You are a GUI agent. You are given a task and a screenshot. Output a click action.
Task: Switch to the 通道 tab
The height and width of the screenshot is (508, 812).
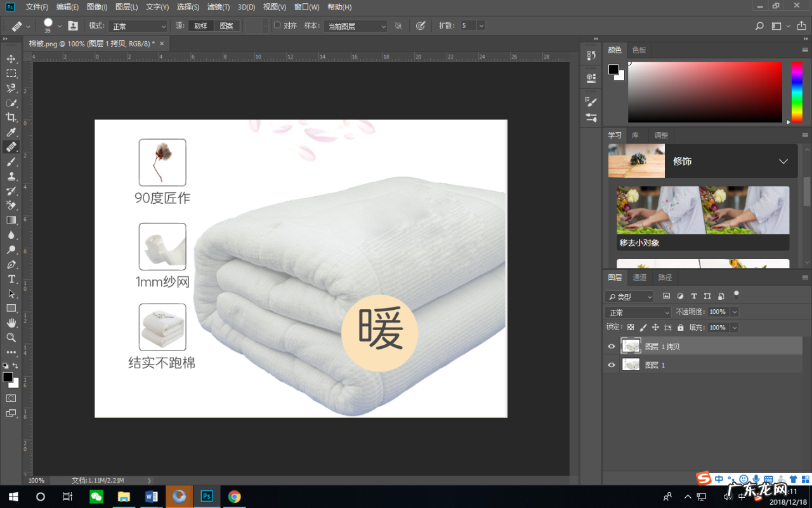[639, 277]
